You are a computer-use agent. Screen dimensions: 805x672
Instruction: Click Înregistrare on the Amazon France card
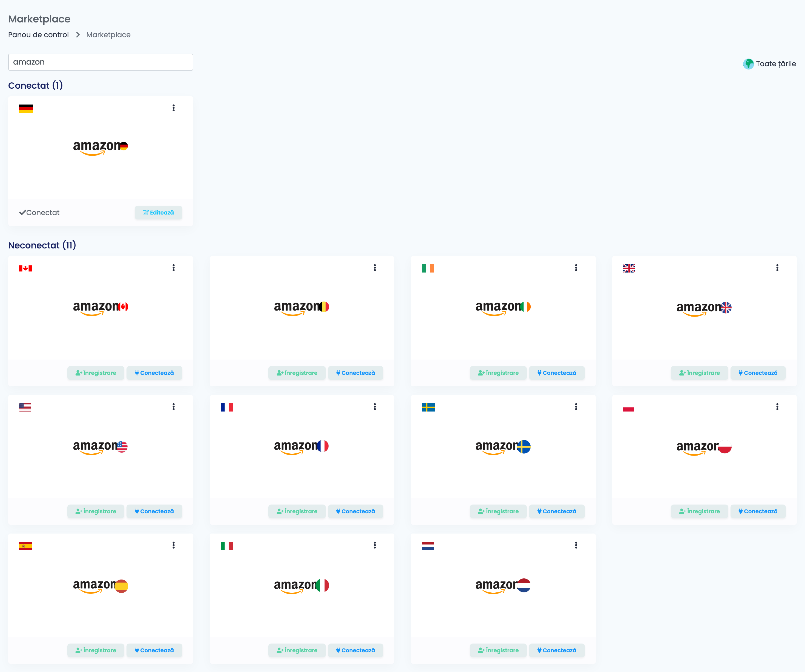click(x=297, y=511)
